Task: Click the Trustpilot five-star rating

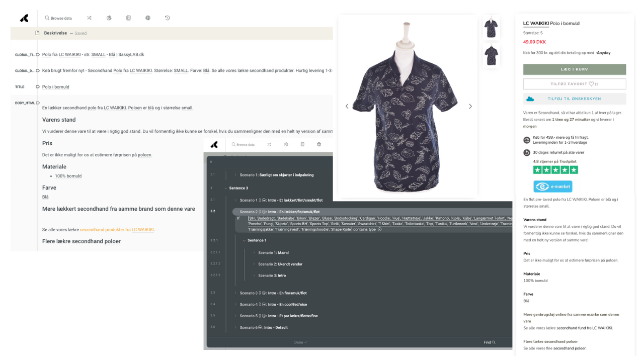Action: [x=555, y=170]
